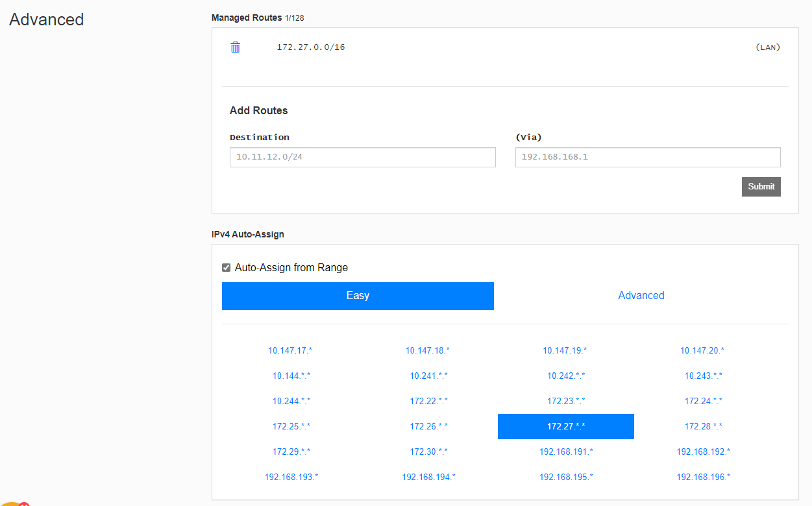
Task: Submit the new route
Action: tap(761, 187)
